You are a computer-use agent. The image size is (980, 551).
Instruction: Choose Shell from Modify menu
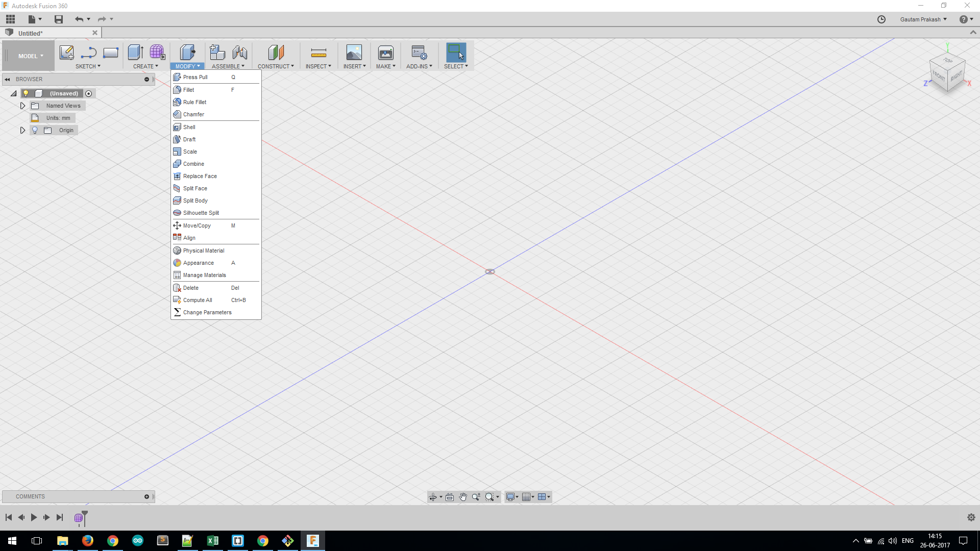[x=216, y=127]
